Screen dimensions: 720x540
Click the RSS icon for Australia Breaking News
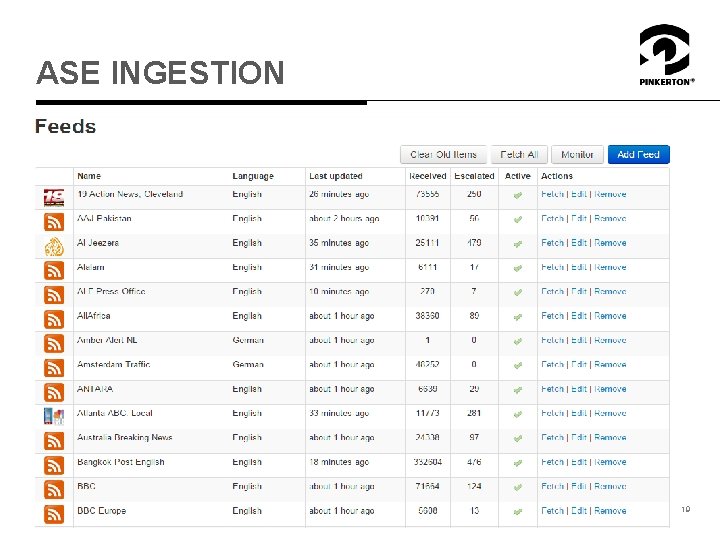pyautogui.click(x=54, y=441)
